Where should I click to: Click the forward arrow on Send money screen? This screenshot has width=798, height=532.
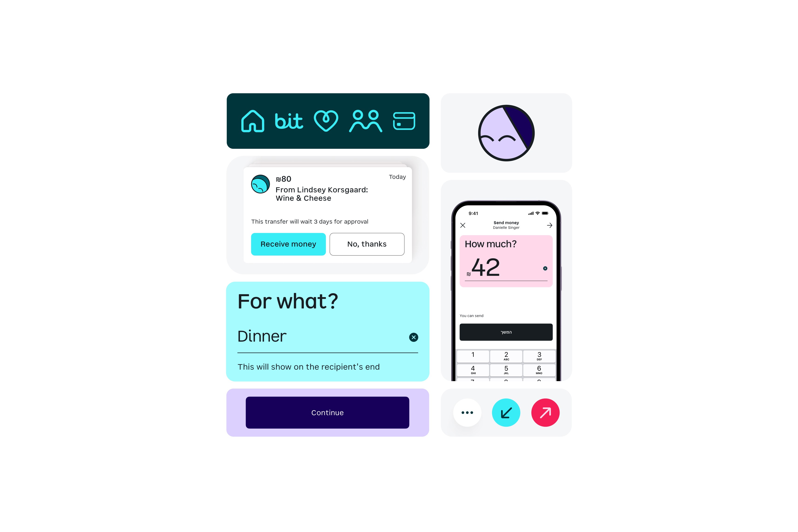click(548, 225)
